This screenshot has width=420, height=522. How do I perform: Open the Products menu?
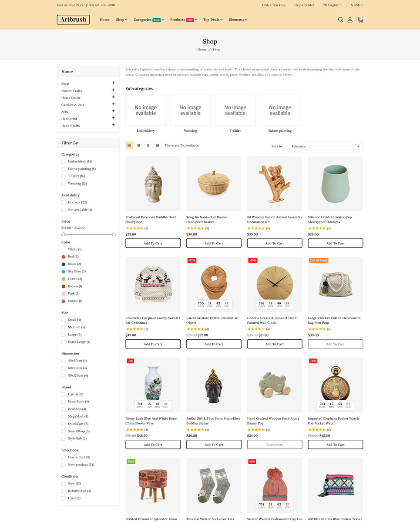click(183, 20)
